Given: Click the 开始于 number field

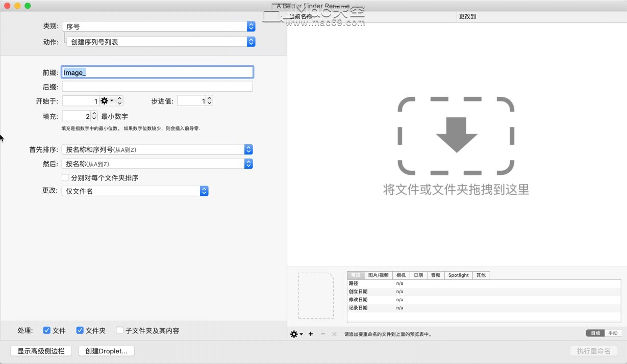Looking at the screenshot, I should [x=81, y=101].
